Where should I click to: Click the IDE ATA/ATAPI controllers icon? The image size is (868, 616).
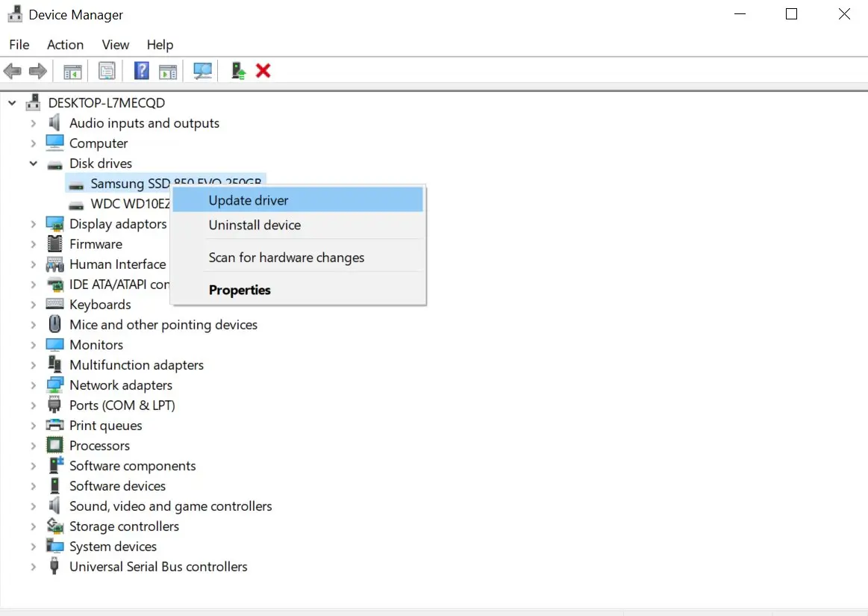(x=54, y=284)
